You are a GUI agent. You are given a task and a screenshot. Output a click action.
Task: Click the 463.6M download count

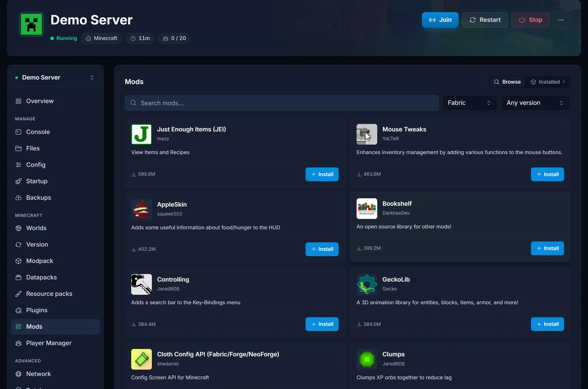pos(369,174)
